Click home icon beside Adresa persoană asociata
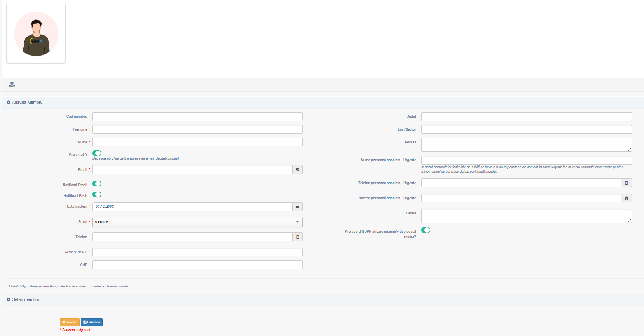The height and width of the screenshot is (336, 644). [x=627, y=198]
